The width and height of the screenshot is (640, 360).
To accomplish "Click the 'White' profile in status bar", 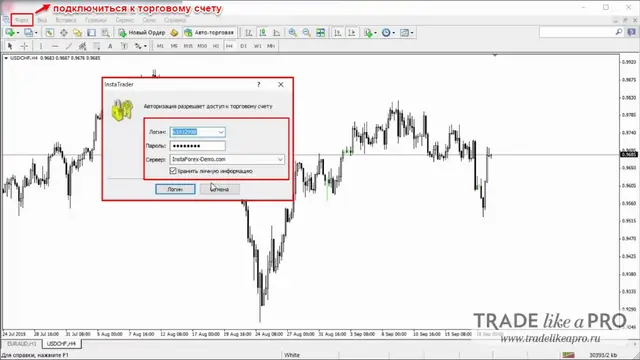I will [x=292, y=355].
